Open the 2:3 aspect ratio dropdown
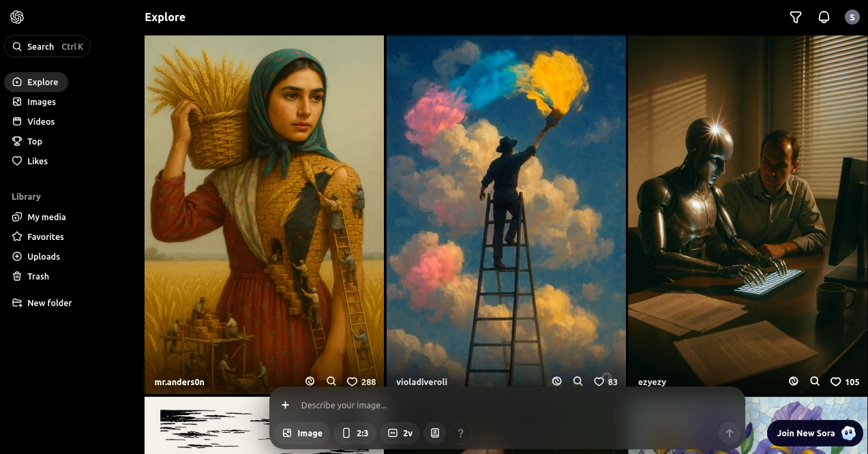The image size is (868, 454). point(355,433)
